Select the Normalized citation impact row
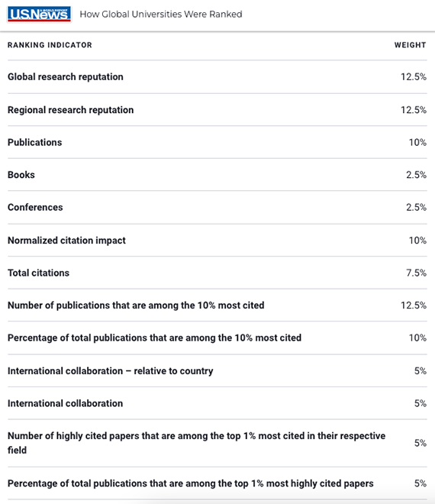The height and width of the screenshot is (504, 435). [x=217, y=241]
